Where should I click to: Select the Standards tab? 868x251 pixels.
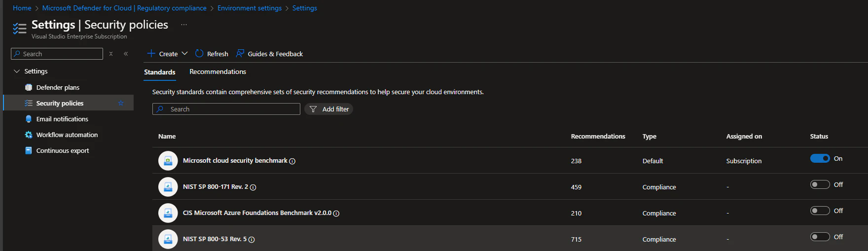pos(159,72)
